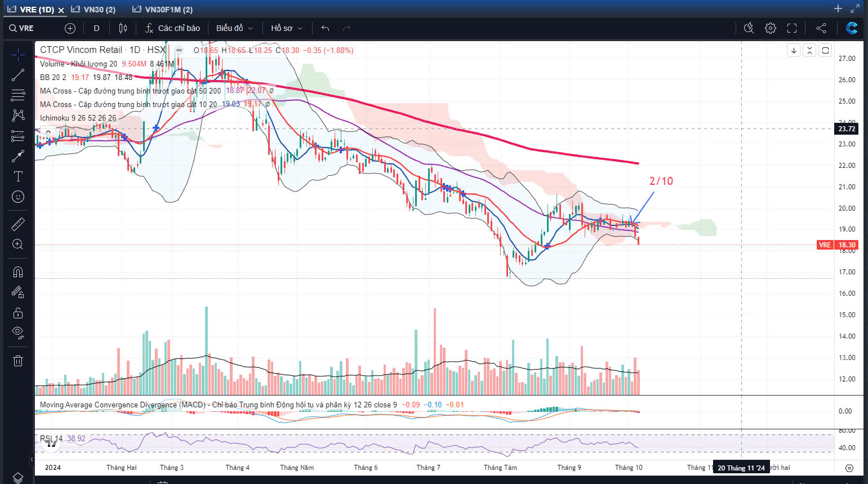Select the MA Cross 50 200 legend
The height and width of the screenshot is (484, 868).
tap(130, 91)
